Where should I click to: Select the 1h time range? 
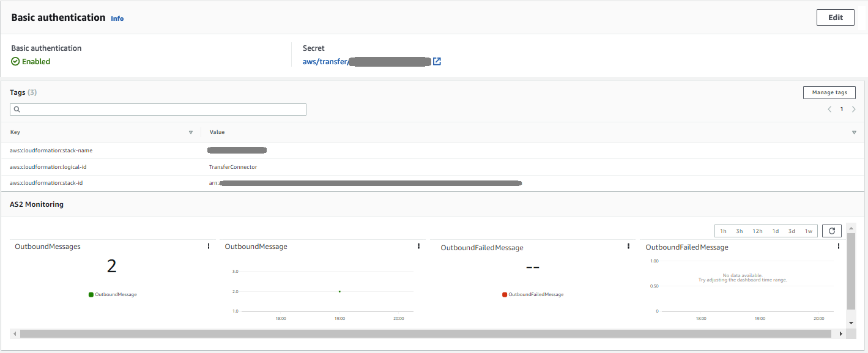click(x=723, y=231)
